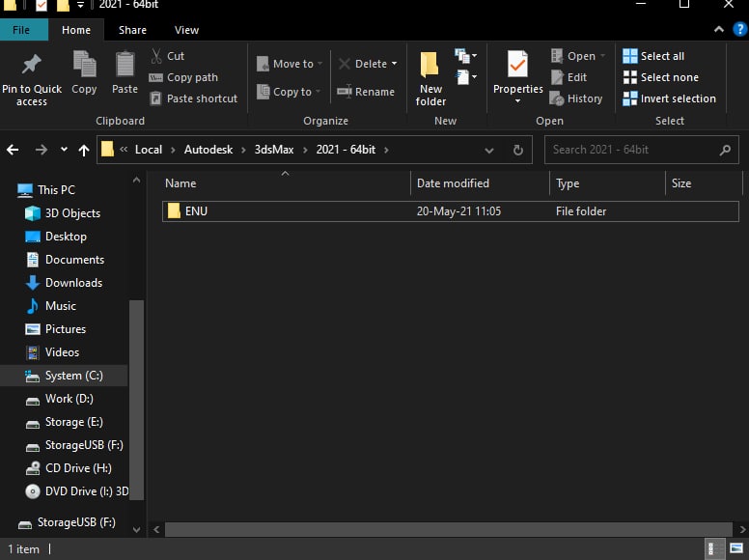Click the navigation pane vertical scrollbar
This screenshot has height=560, width=749.
pyautogui.click(x=137, y=400)
